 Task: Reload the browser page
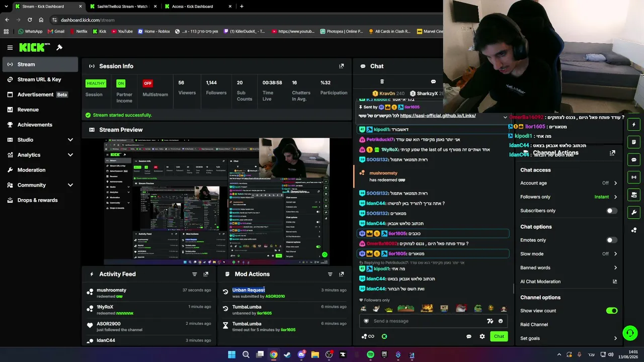[30, 20]
